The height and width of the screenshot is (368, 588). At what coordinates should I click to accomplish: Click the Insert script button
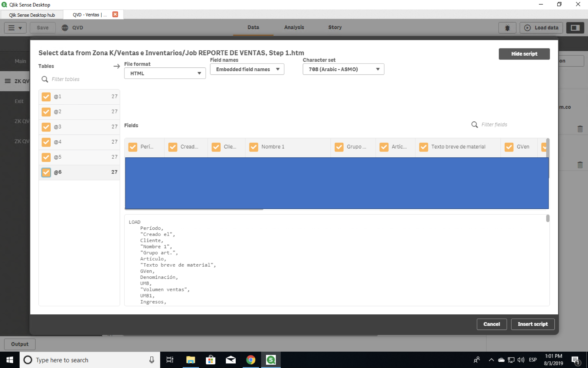[x=532, y=324]
